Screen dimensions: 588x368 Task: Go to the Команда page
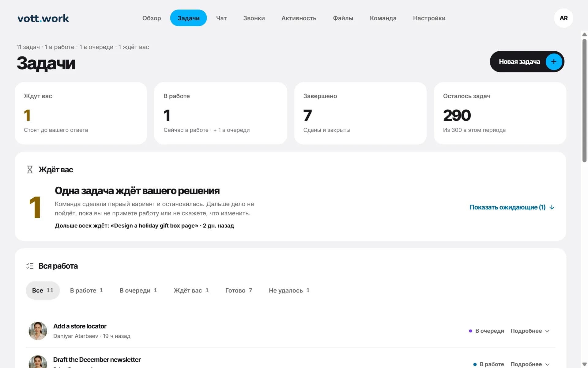pyautogui.click(x=383, y=18)
